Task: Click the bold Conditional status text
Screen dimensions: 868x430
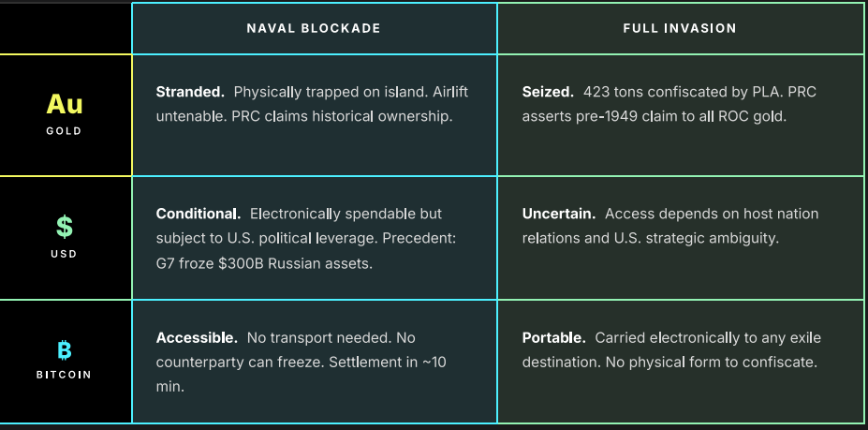Action: coord(199,215)
